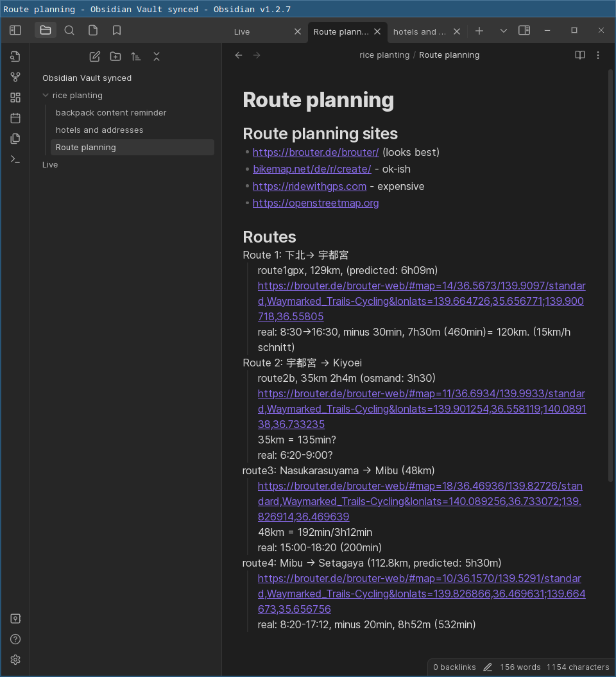This screenshot has width=616, height=677.
Task: Click rice planting in the breadcrumb
Action: click(x=384, y=55)
